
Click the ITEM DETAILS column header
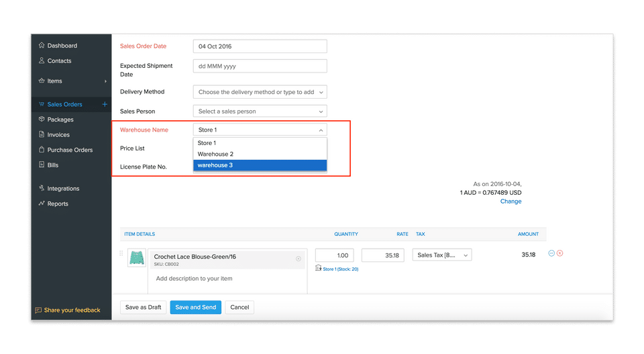point(140,234)
